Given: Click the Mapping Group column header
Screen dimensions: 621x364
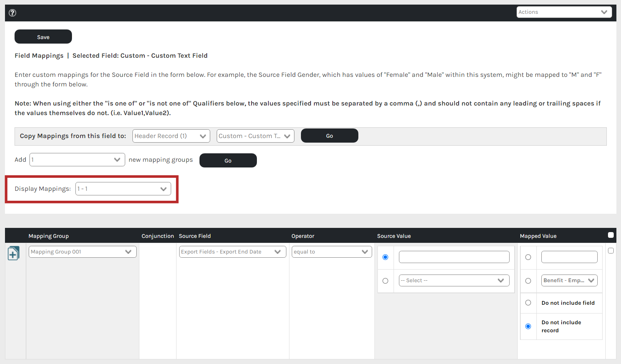Looking at the screenshot, I should [x=49, y=236].
